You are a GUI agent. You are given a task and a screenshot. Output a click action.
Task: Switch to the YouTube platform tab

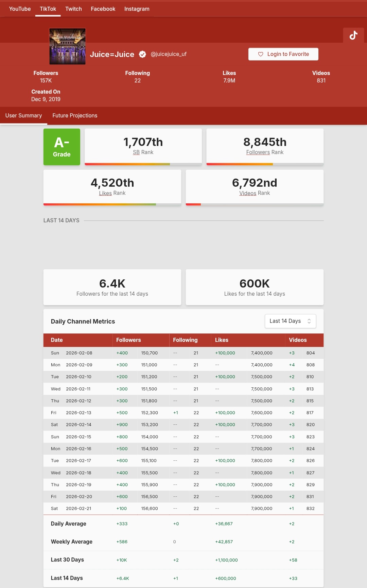coord(20,9)
